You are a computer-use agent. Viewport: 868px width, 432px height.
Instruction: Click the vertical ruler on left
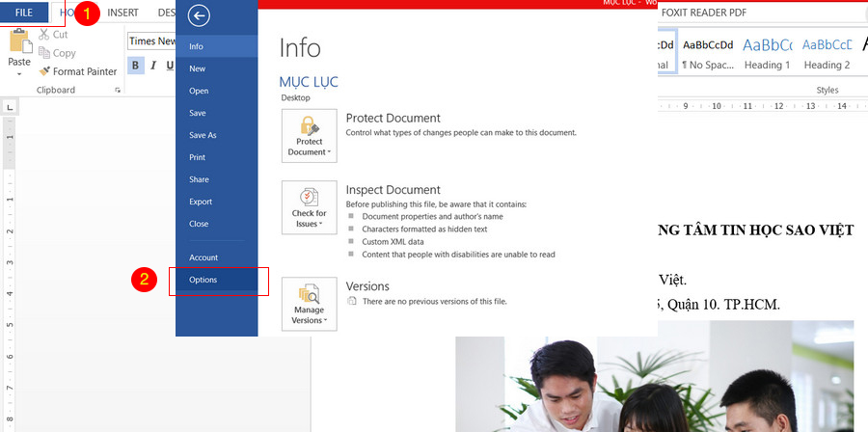10,274
